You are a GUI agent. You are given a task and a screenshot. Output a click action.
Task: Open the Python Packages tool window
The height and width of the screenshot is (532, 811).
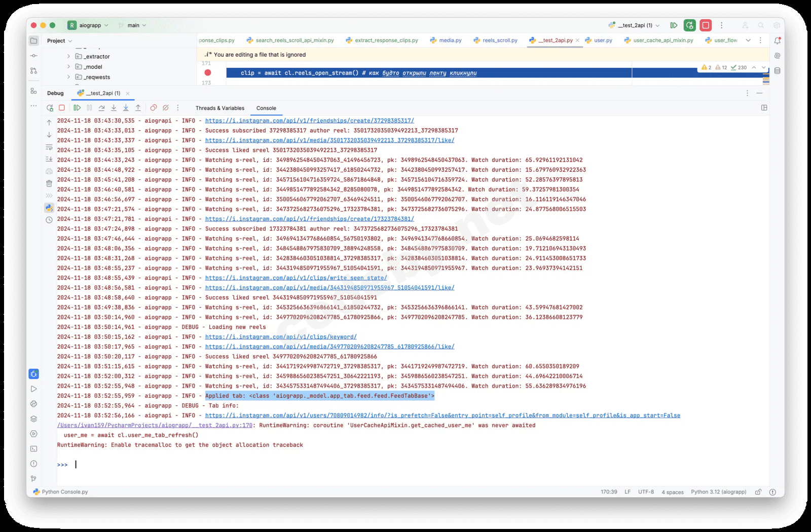click(x=34, y=419)
